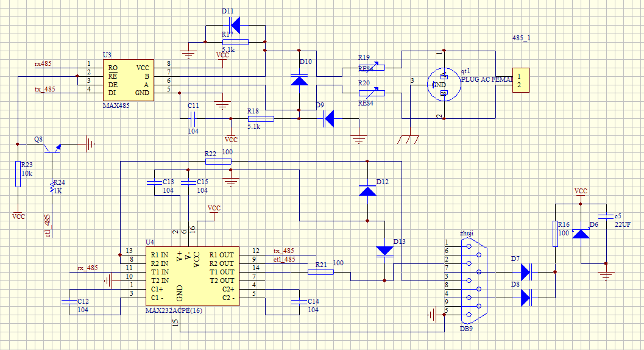Select diode D8 near DB9
644x350 pixels.
point(526,298)
